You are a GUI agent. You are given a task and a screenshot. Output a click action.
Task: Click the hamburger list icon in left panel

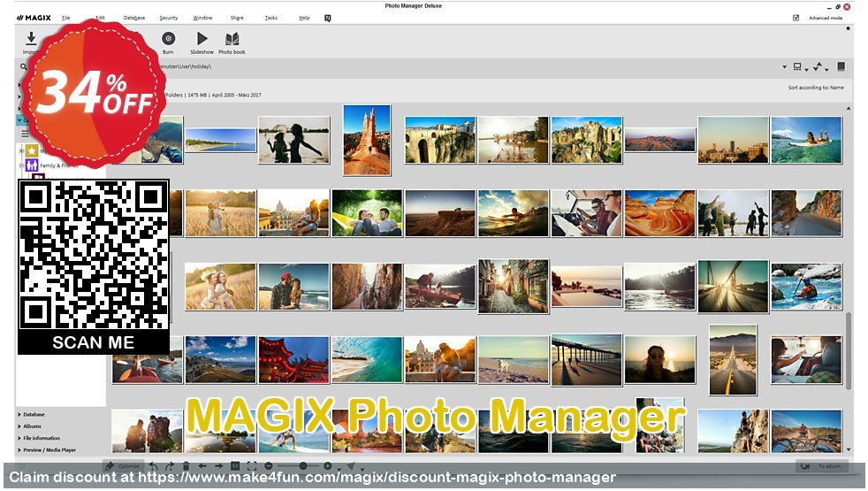click(25, 133)
